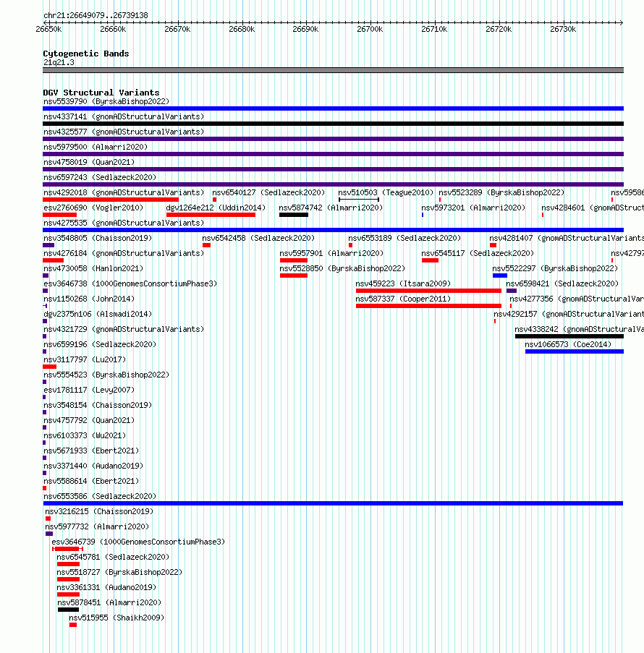Open nsv3361331 (Audano2019) label

coord(106,587)
